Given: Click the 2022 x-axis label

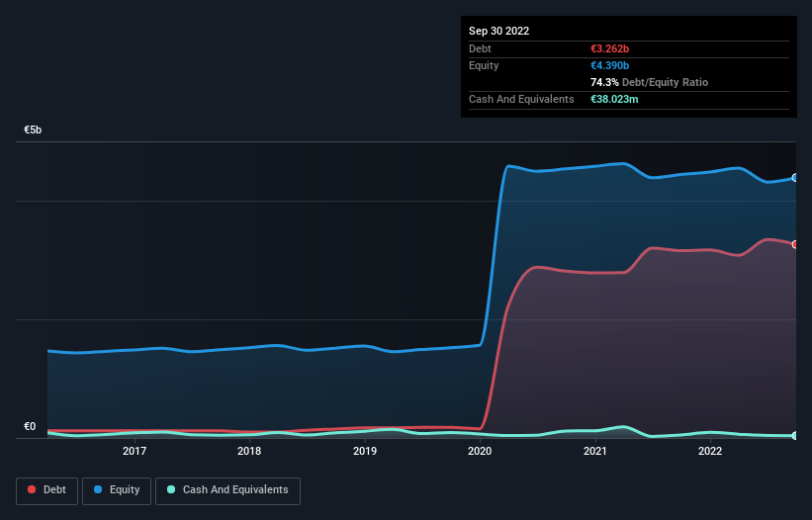Looking at the screenshot, I should 710,451.
